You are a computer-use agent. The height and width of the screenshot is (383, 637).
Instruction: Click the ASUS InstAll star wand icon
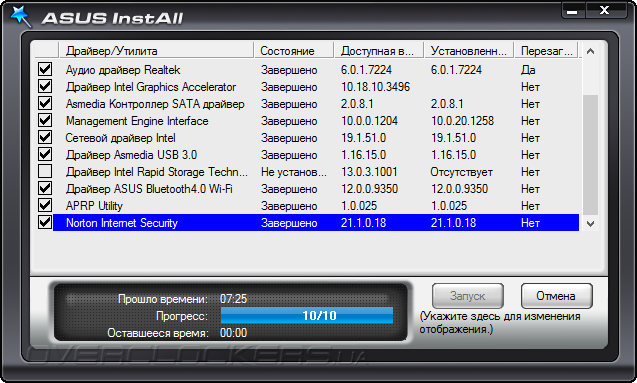[x=21, y=16]
